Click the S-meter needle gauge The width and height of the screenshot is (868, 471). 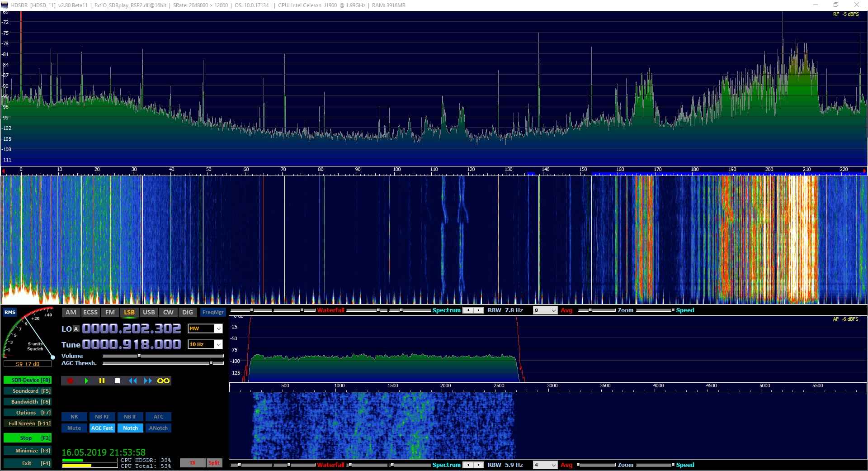point(28,334)
